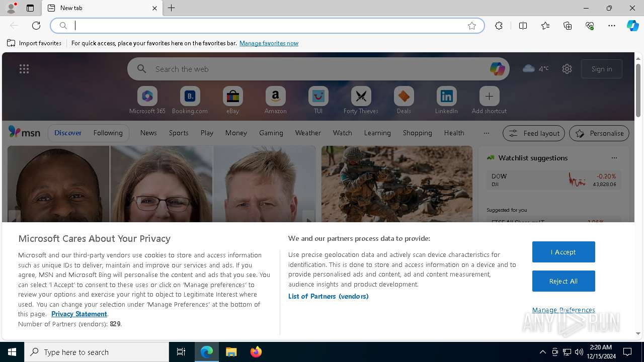This screenshot has height=362, width=644.
Task: Toggle the Split screen icon
Action: (x=523, y=26)
